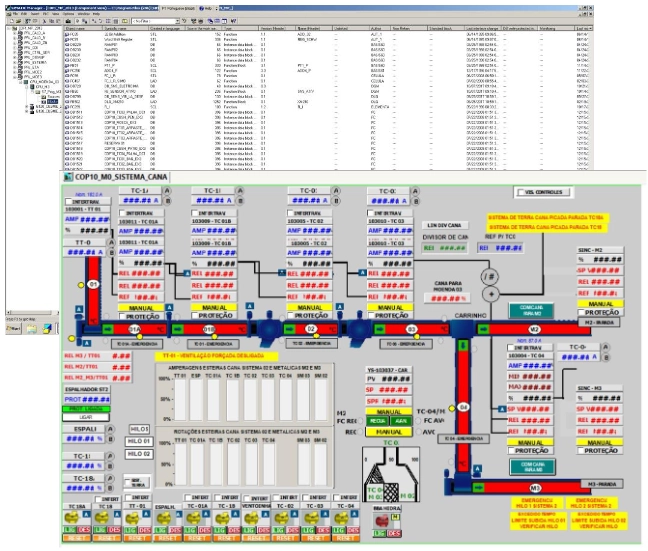Enable PROTEÇÃO checkbox under SINC - M2
This screenshot has height=551, width=648.
(x=581, y=312)
